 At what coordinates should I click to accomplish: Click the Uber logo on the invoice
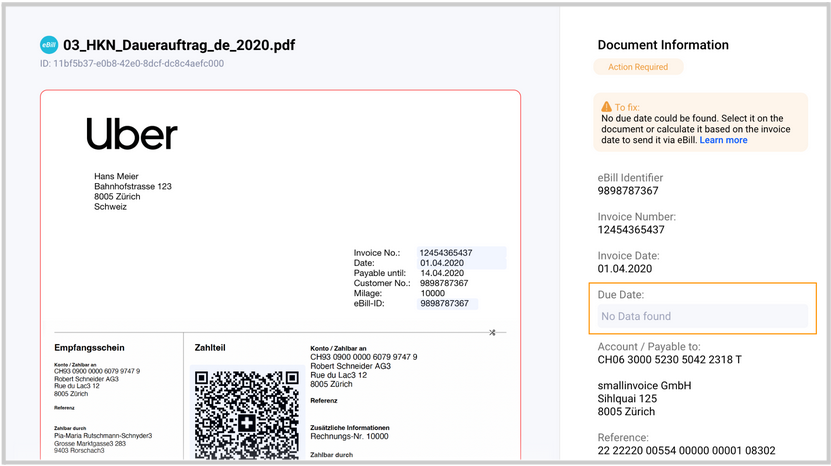pos(132,134)
